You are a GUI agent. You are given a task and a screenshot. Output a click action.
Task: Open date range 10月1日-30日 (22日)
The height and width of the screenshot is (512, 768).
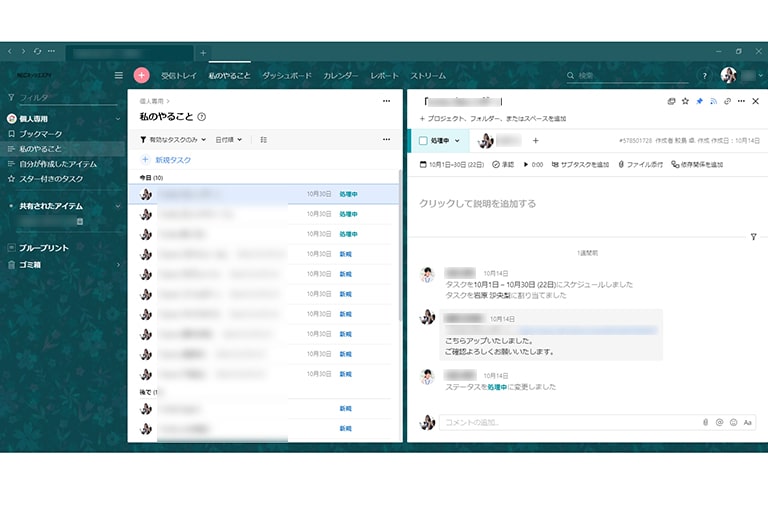tap(452, 165)
